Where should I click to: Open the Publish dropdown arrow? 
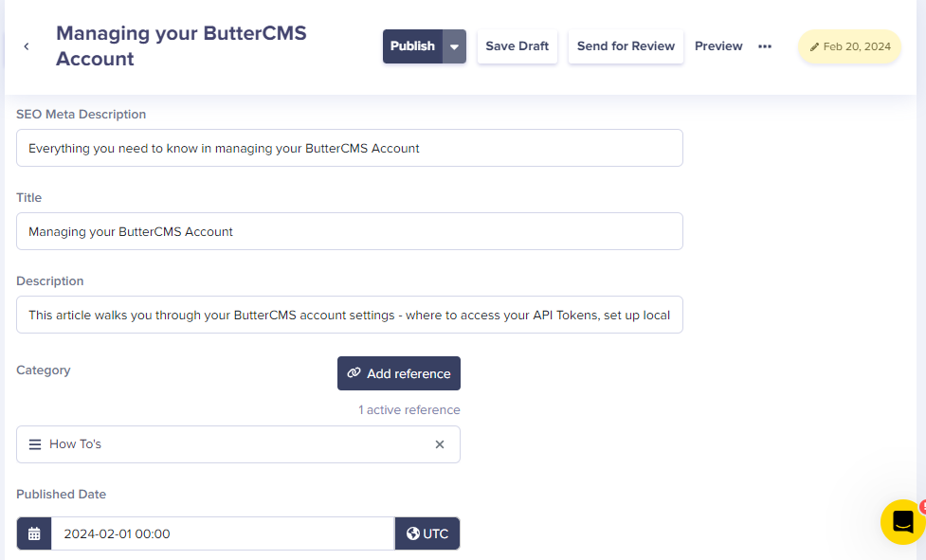[x=454, y=46]
